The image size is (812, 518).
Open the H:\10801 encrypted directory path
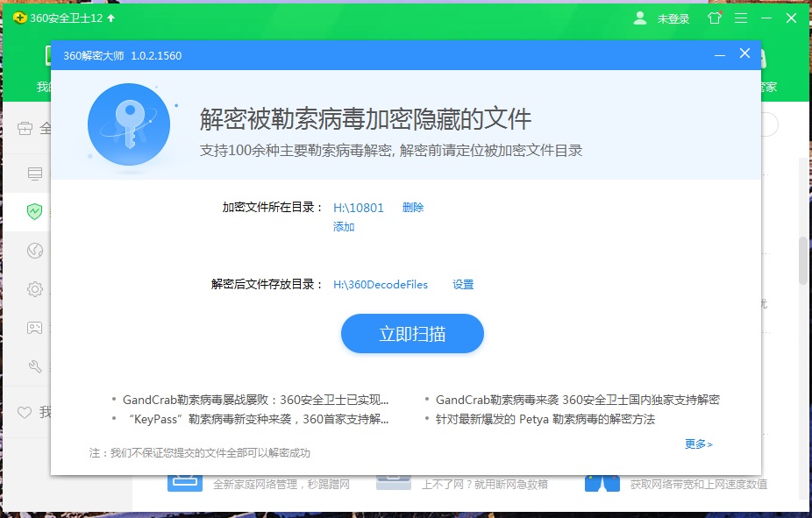pos(359,208)
